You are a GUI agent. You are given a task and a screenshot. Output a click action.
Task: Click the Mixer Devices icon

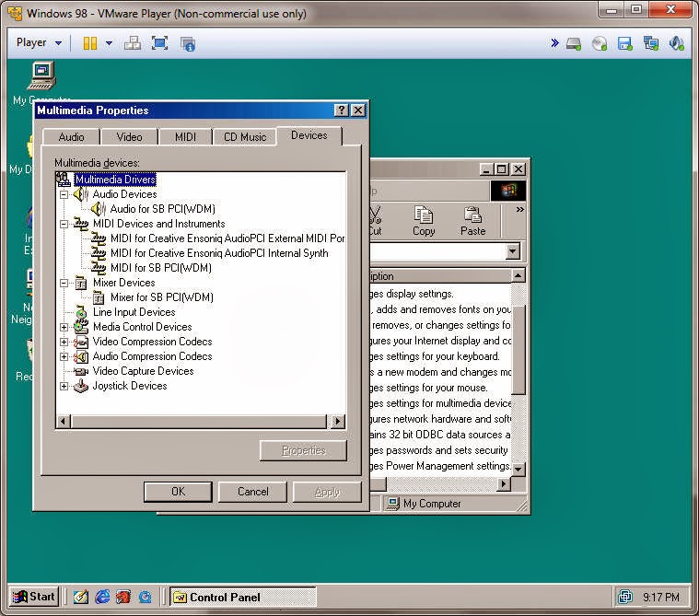pos(81,283)
